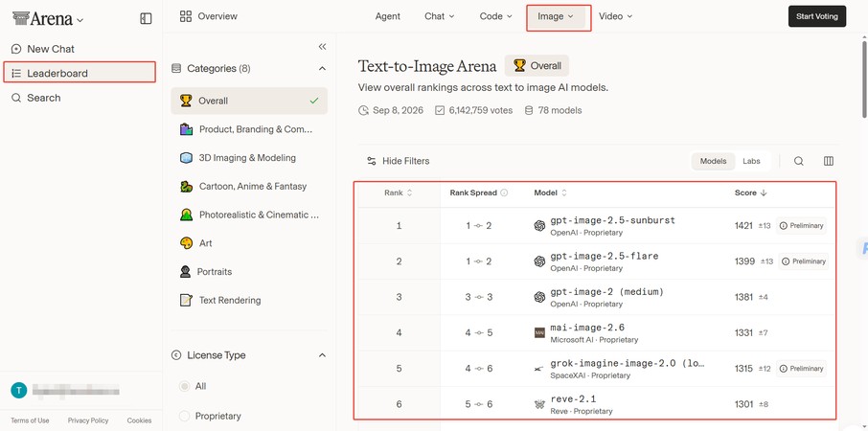
Task: Click the Overview grid icon
Action: tap(186, 16)
